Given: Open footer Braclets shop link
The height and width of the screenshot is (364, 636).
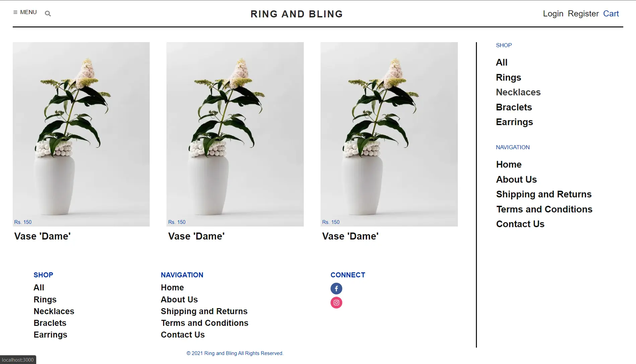Looking at the screenshot, I should click(50, 323).
